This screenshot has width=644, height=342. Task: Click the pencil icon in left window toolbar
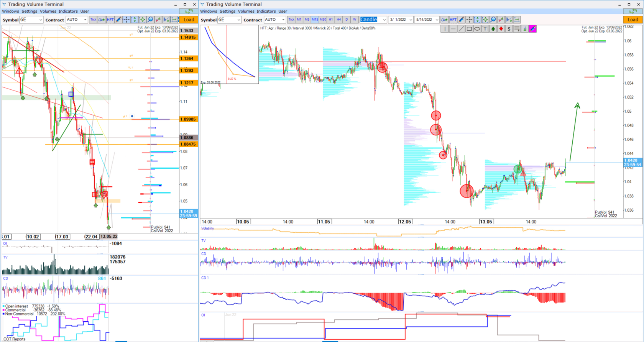click(118, 20)
